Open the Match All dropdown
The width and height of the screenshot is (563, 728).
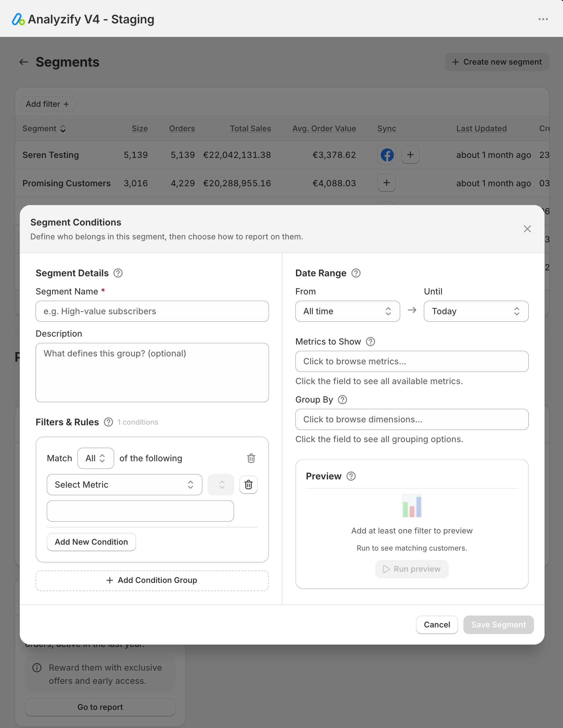click(96, 459)
